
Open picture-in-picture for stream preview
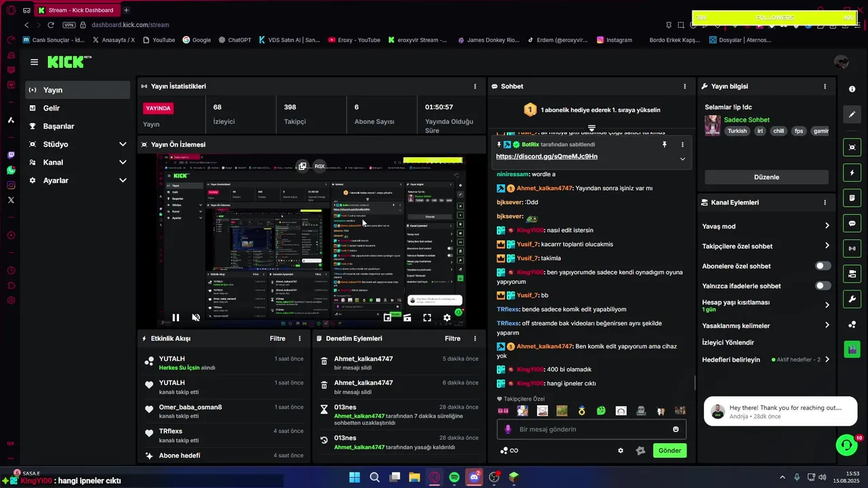click(x=387, y=317)
